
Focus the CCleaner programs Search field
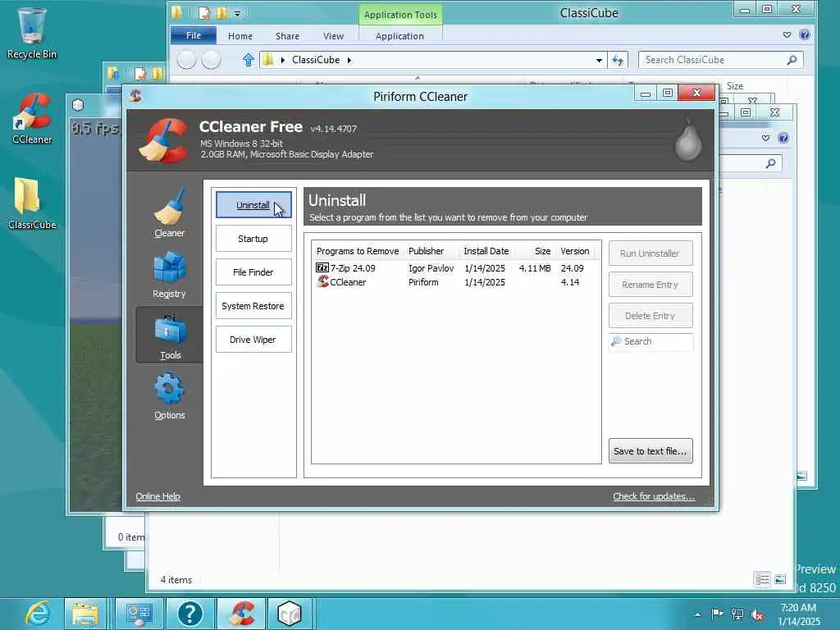pos(651,341)
